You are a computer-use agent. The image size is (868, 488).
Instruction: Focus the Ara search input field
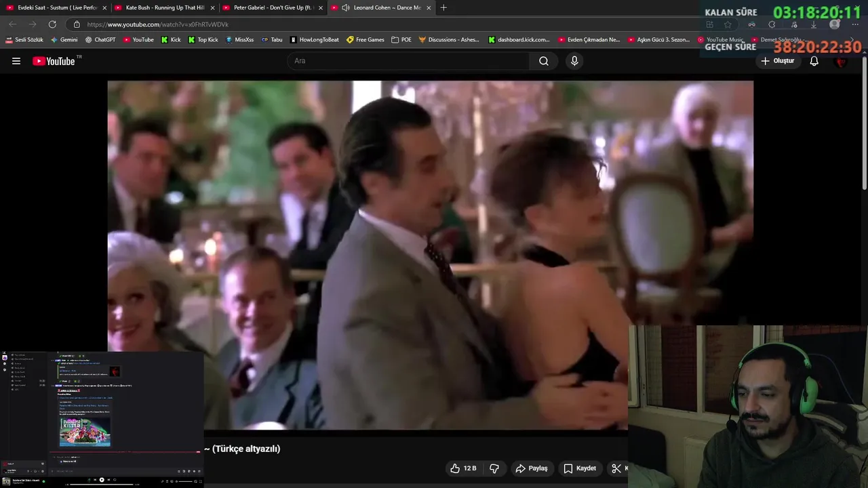[408, 61]
